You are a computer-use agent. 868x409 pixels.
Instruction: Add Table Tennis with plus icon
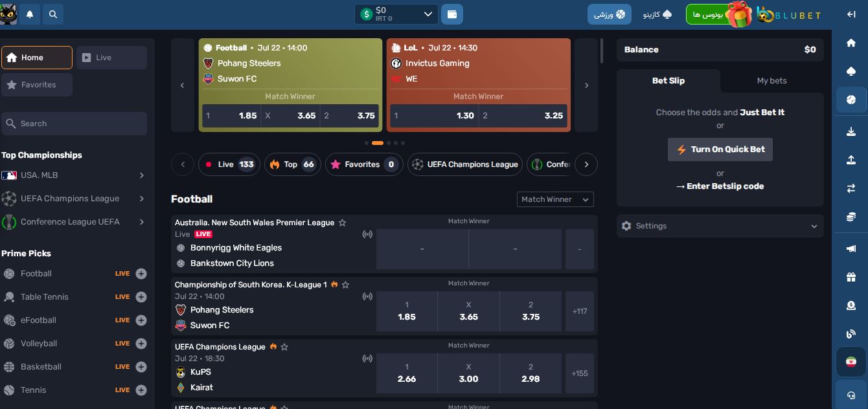point(141,297)
